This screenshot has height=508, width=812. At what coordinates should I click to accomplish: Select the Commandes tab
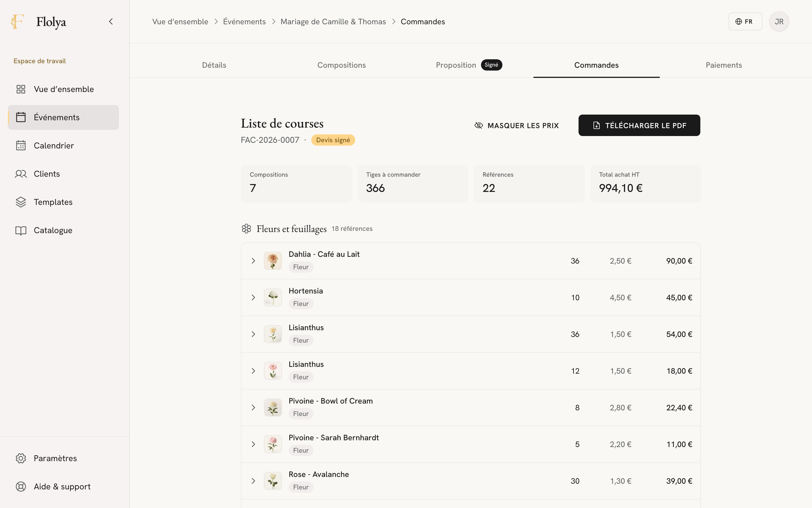pyautogui.click(x=596, y=65)
